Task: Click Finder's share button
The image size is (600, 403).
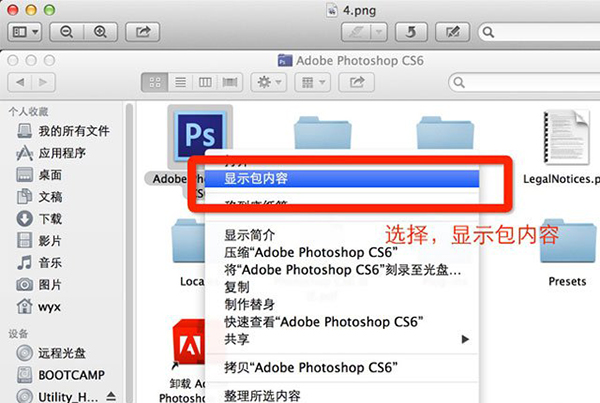Action: click(357, 82)
